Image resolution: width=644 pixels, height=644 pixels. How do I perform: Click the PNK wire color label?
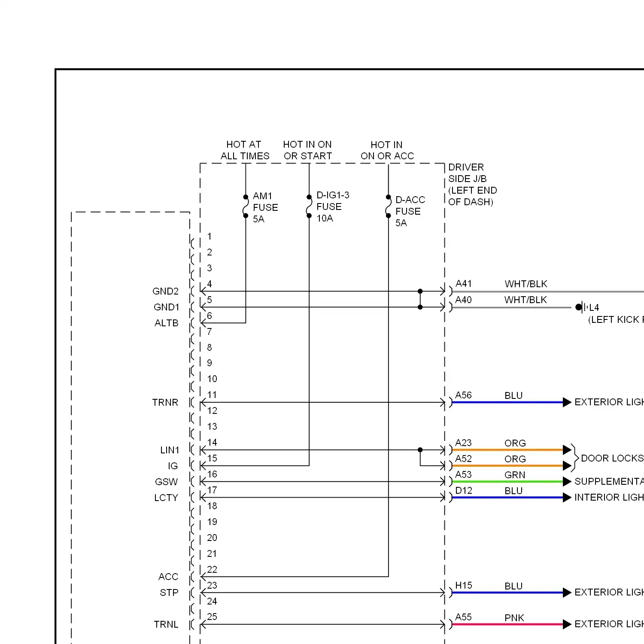[x=514, y=618]
